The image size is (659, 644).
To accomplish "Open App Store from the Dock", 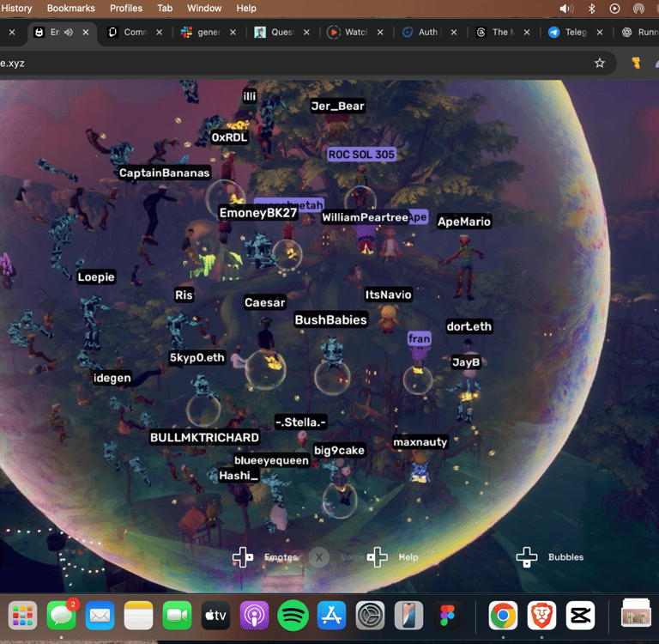I will [331, 616].
